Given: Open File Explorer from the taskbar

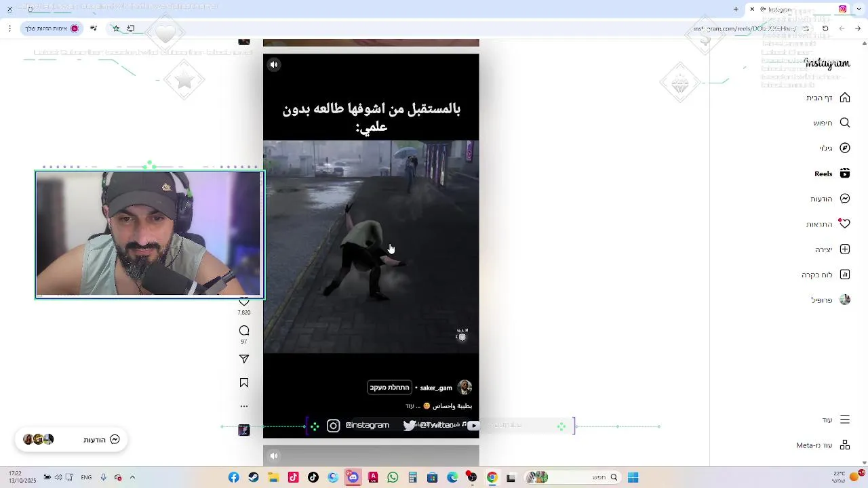Looking at the screenshot, I should point(273,478).
